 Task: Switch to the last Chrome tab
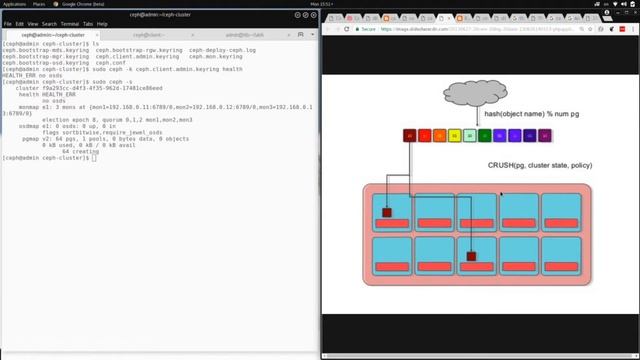coord(591,18)
